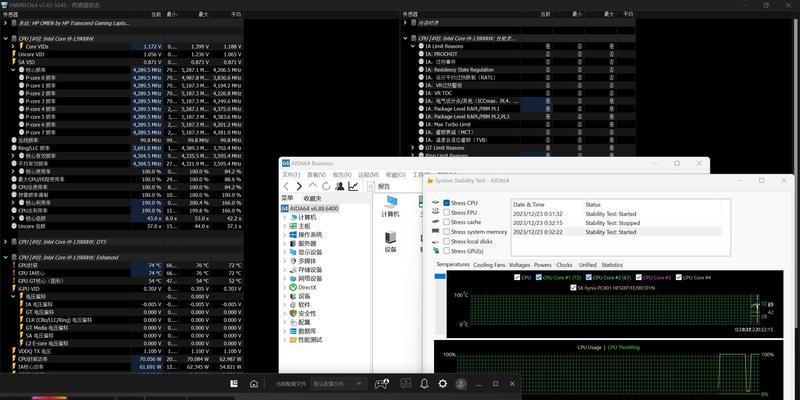Click the up arrow in AIDA64 toolbar
The height and width of the screenshot is (400, 800).
click(313, 186)
